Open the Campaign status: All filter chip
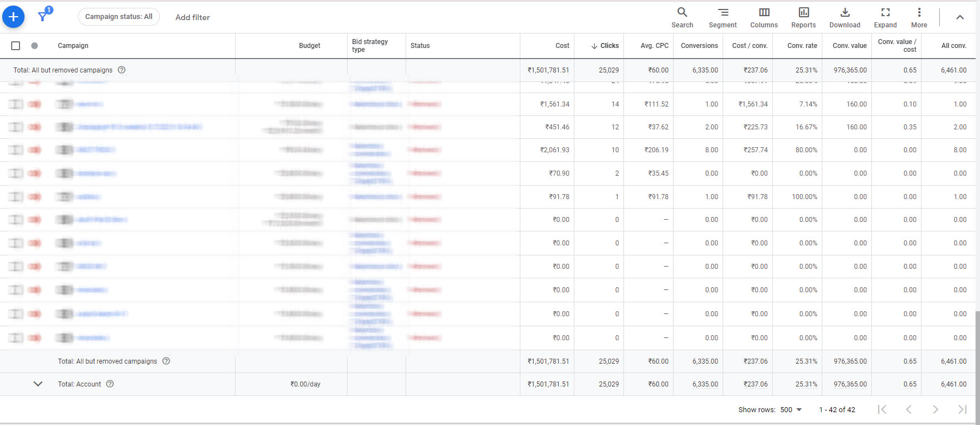 (x=119, y=17)
